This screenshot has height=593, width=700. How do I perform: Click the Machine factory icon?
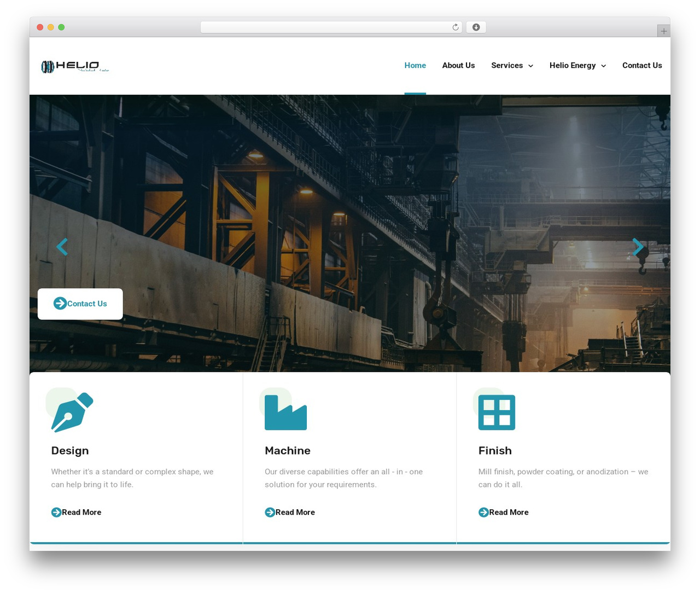285,412
